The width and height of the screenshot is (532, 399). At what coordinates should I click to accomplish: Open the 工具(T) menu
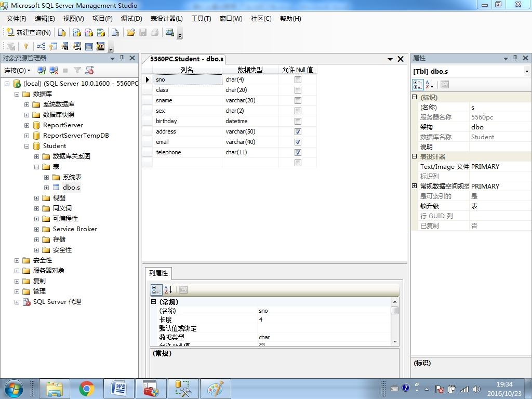point(201,19)
